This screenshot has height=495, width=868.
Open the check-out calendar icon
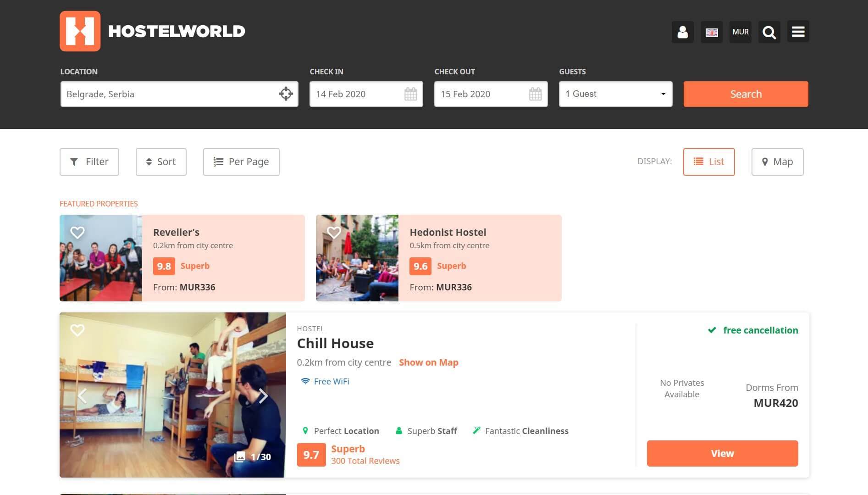(536, 94)
